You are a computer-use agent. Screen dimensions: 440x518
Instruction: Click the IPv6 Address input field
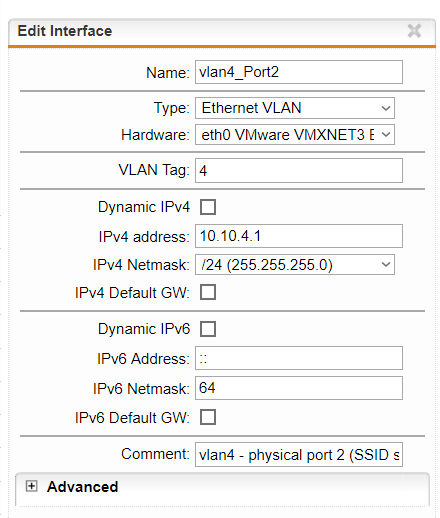coord(299,358)
